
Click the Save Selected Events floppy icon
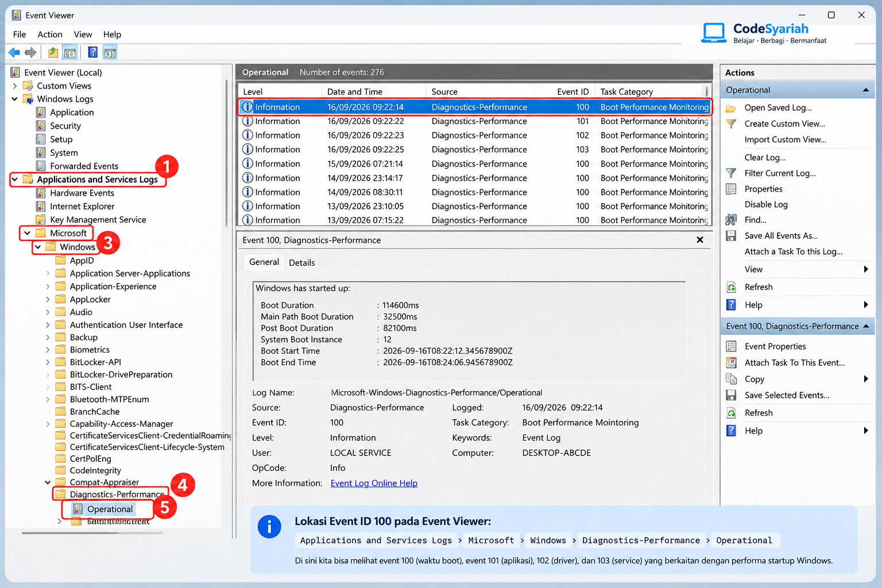coord(731,395)
